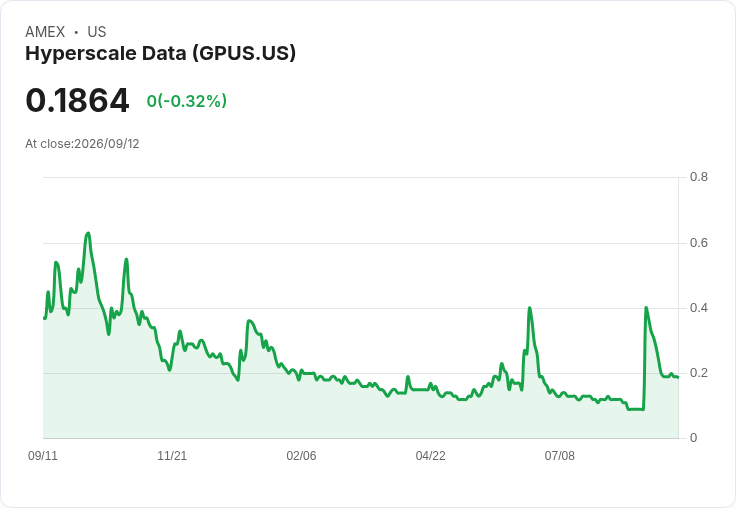Image resolution: width=736 pixels, height=508 pixels.
Task: Click the last price spike before chart end
Action: 646,308
